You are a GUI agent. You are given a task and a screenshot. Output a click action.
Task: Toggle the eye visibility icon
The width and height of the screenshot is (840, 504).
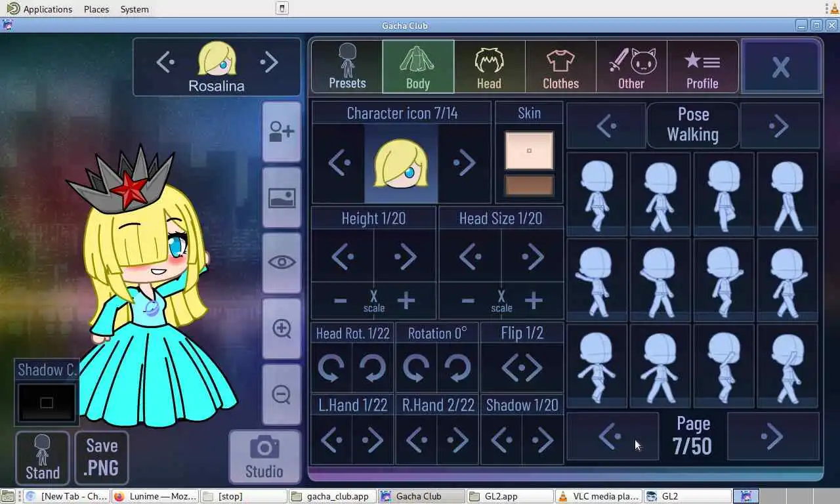point(282,262)
